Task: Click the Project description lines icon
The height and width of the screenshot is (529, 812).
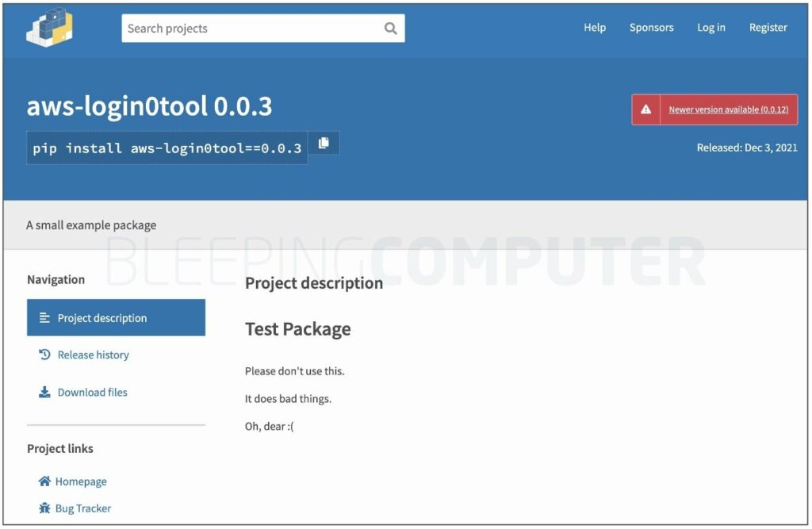Action: 44,317
